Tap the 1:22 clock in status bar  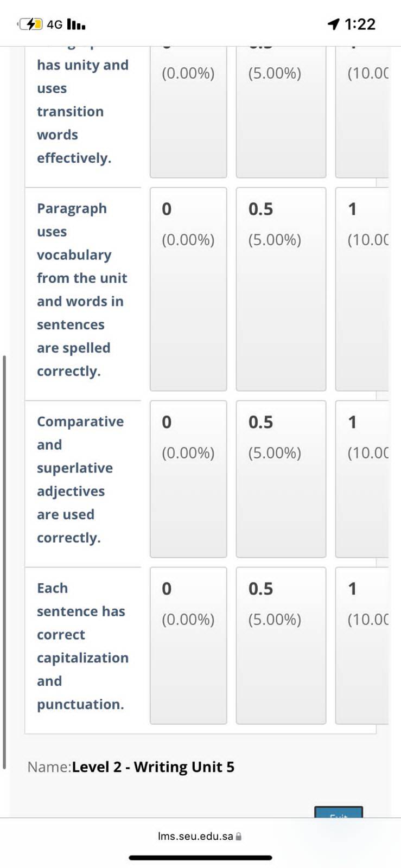[x=360, y=24]
